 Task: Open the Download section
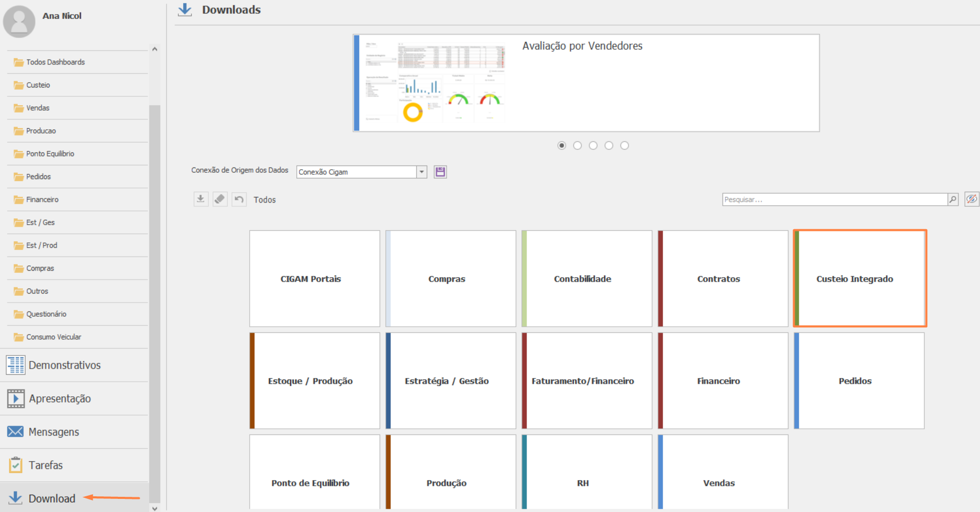74,498
